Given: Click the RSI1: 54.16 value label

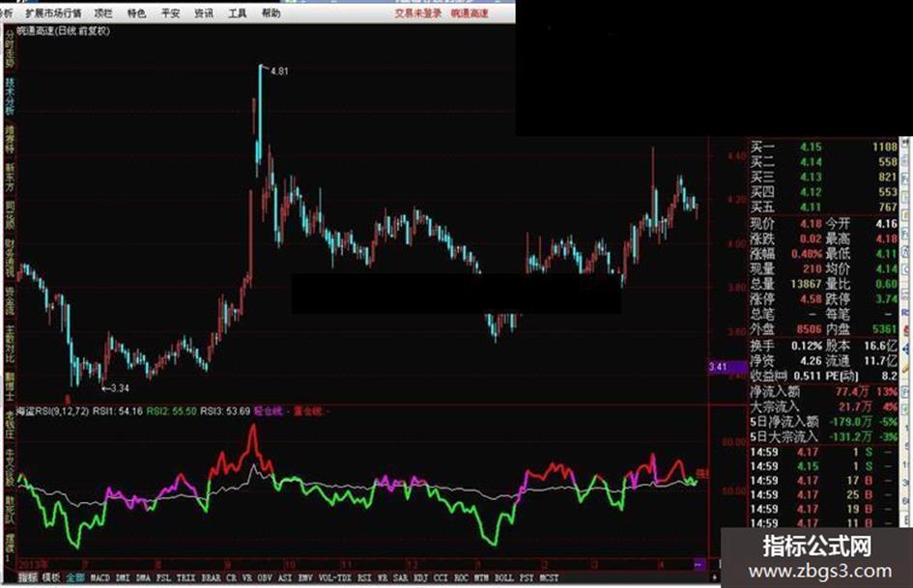Looking at the screenshot, I should (118, 411).
